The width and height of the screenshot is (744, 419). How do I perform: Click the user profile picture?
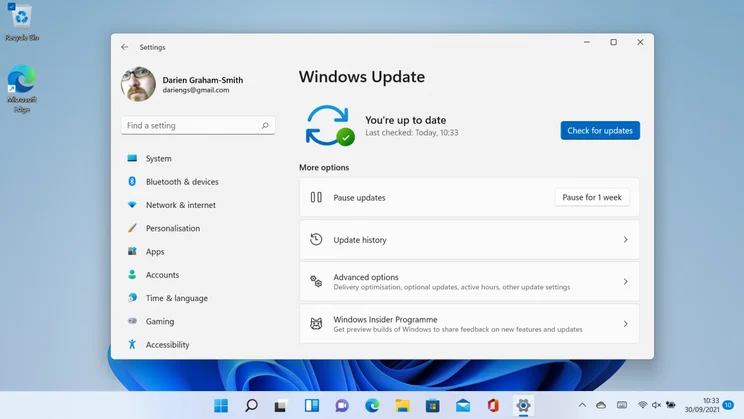pyautogui.click(x=138, y=84)
